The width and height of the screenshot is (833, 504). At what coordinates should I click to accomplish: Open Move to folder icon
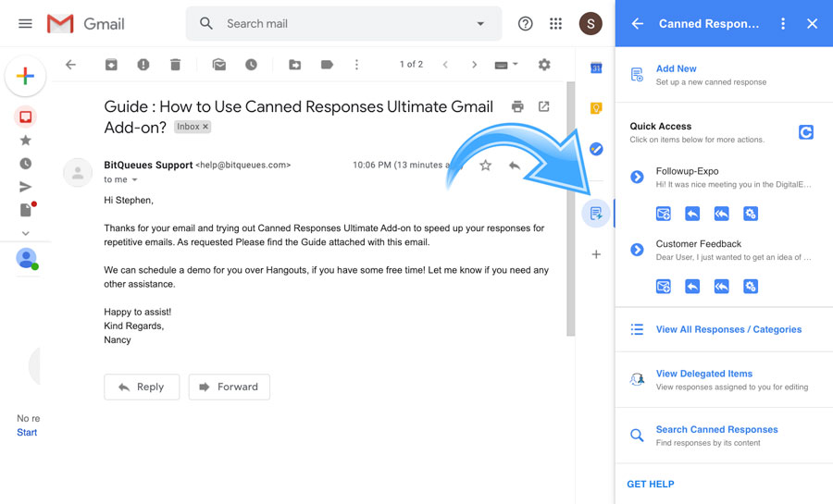(x=295, y=65)
